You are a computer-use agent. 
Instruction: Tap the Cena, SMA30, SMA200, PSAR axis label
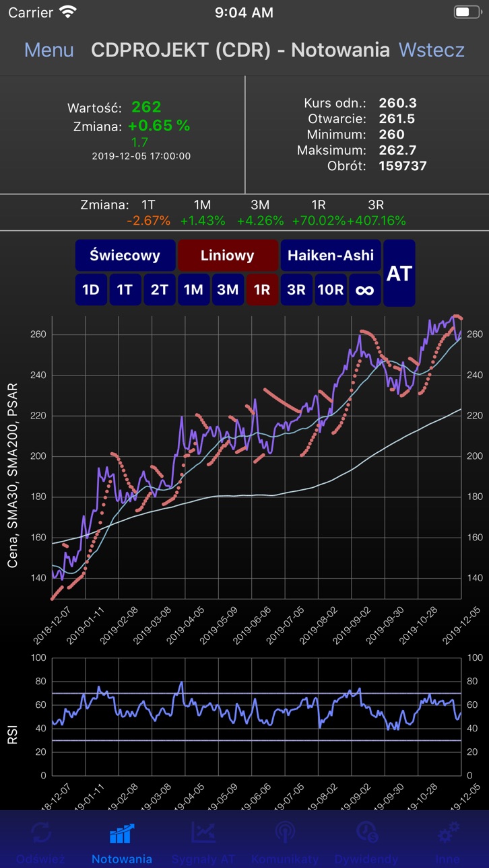13,475
